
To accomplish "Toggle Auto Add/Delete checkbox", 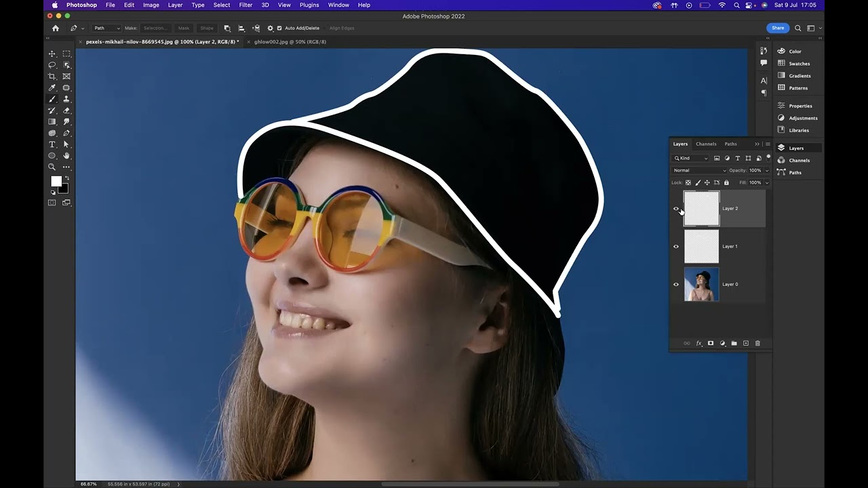I will click(279, 28).
